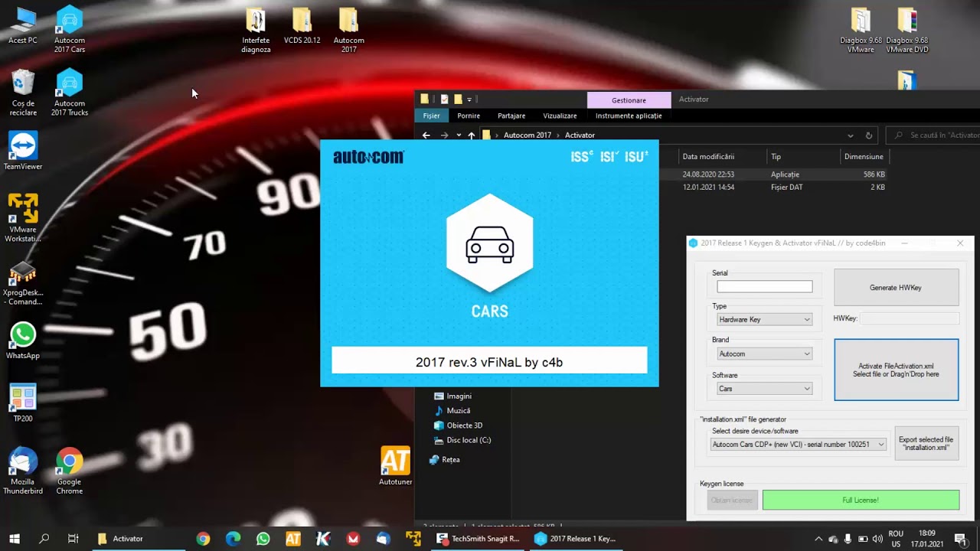Open notification center in taskbar

click(x=960, y=539)
